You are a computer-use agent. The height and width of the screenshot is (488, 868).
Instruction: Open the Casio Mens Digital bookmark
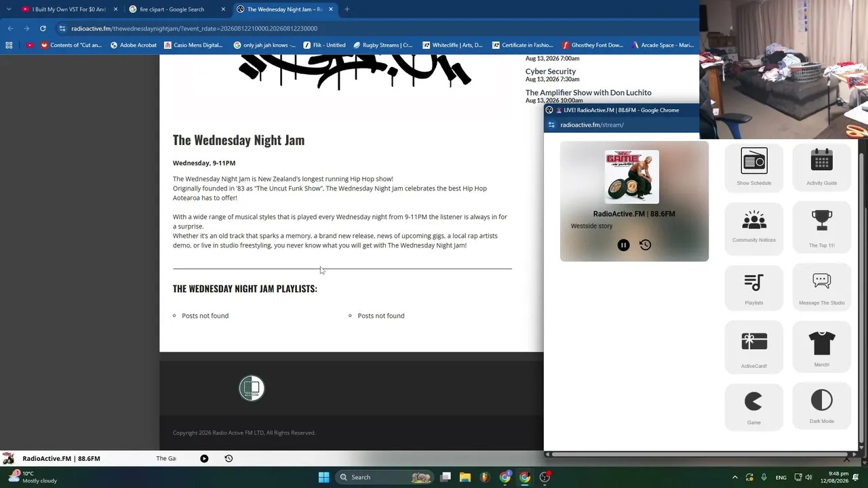click(x=193, y=45)
